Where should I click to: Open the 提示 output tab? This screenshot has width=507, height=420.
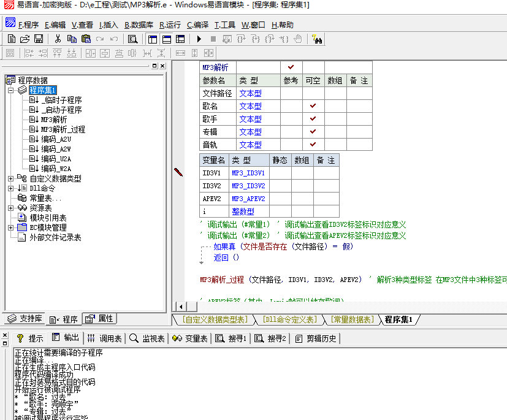pyautogui.click(x=30, y=338)
